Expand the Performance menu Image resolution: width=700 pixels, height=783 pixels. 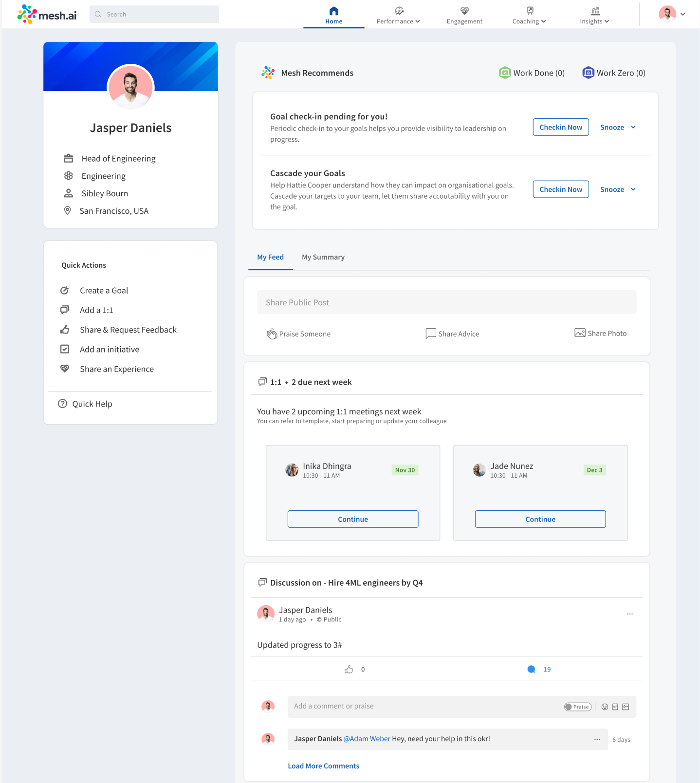pos(398,16)
